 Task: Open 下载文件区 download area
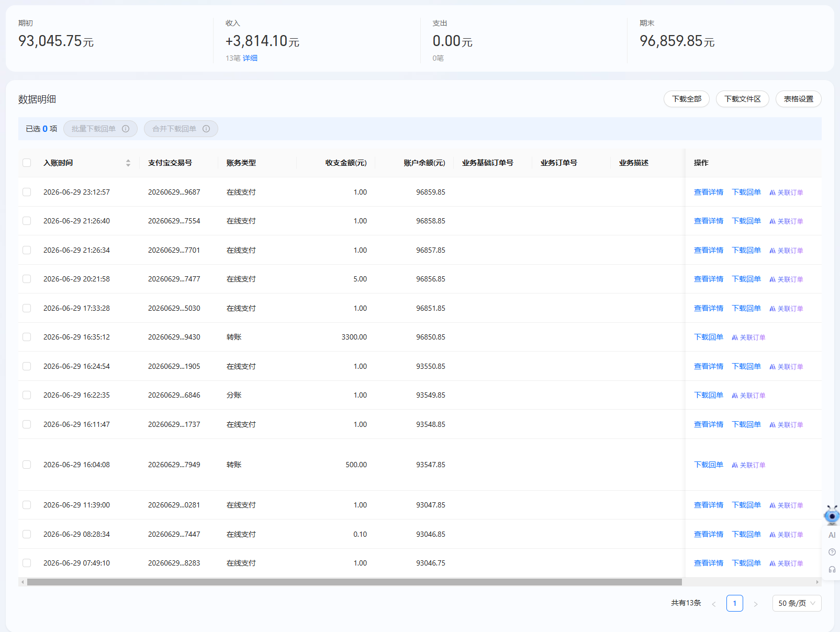point(742,99)
